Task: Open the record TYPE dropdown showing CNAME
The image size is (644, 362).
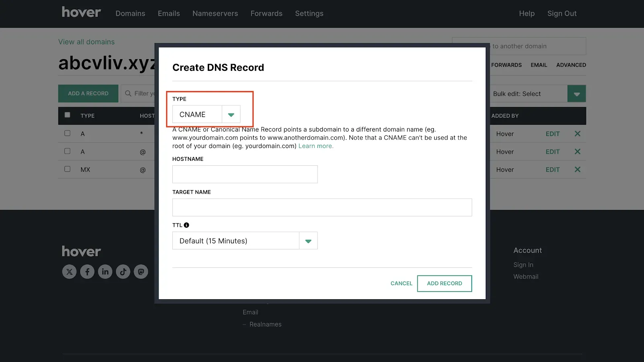Action: (206, 115)
